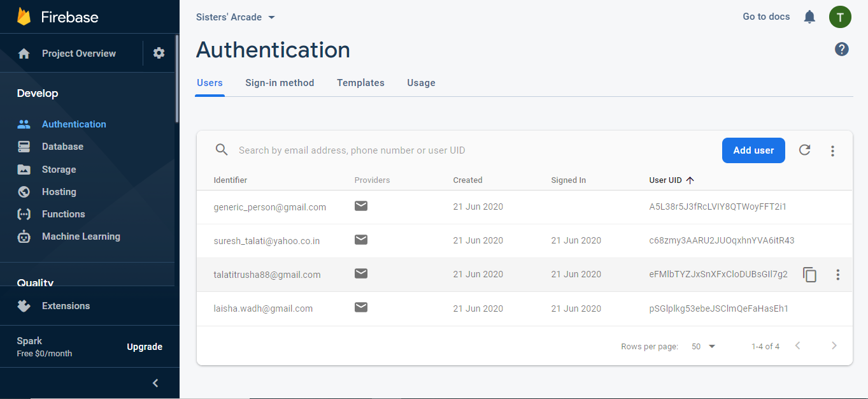868x399 pixels.
Task: Select suresh_talati@yahoo.co.in identifier
Action: pos(267,241)
